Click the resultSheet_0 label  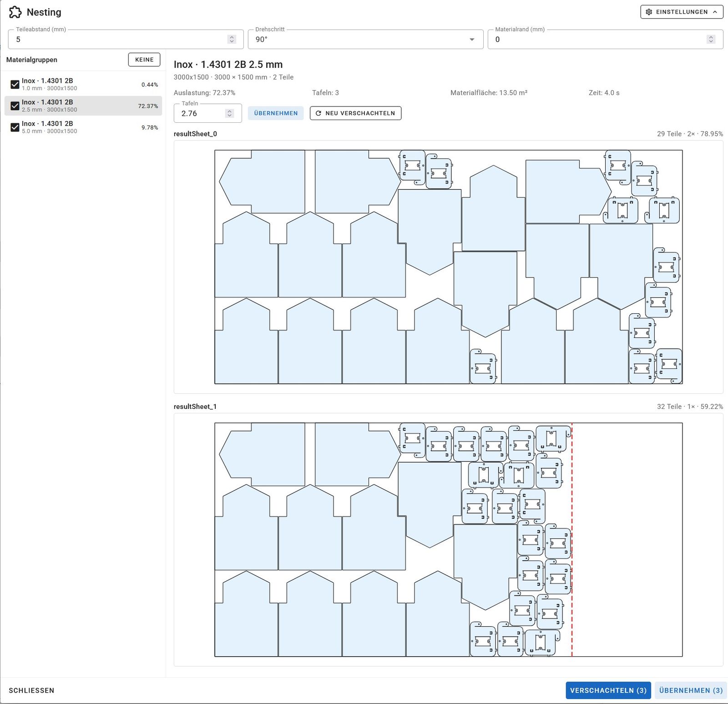point(195,134)
